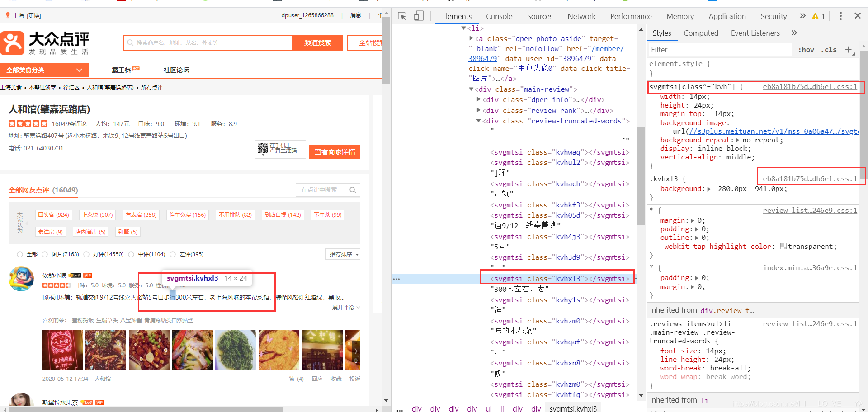Screen dimensions: 868x412
Task: Close the DevTools panel
Action: (858, 16)
